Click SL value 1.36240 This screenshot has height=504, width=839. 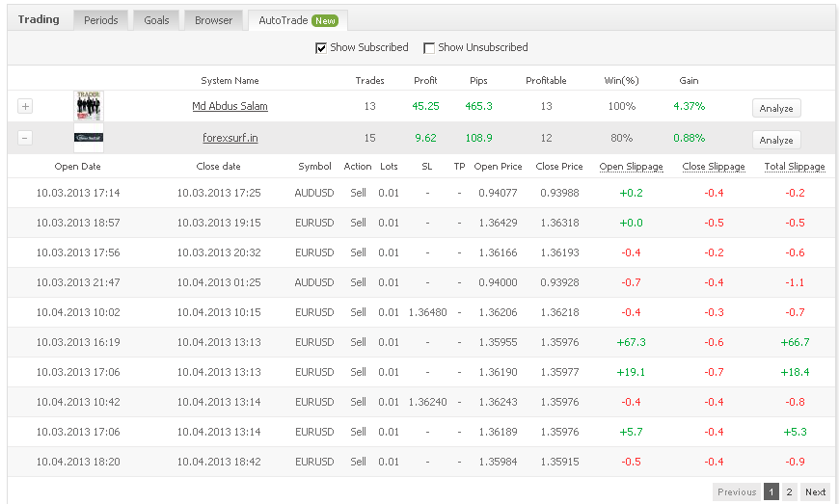coord(427,403)
